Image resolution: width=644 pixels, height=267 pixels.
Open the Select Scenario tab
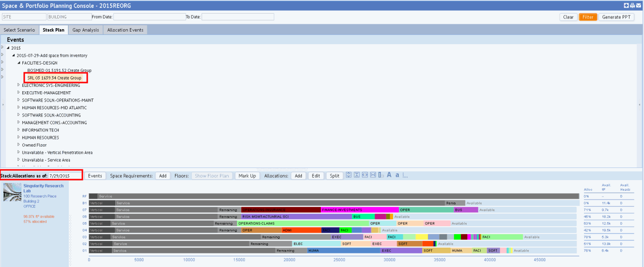click(x=19, y=30)
